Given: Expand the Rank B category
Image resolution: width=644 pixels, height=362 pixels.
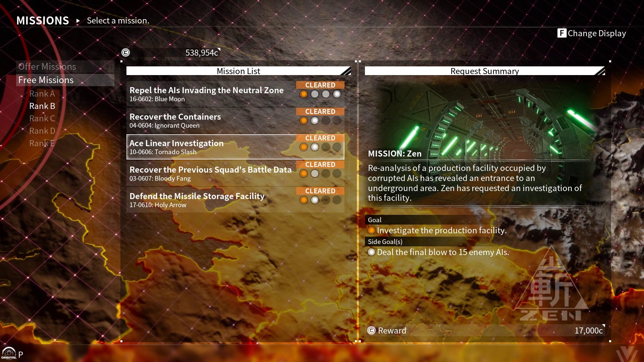Looking at the screenshot, I should (x=42, y=106).
